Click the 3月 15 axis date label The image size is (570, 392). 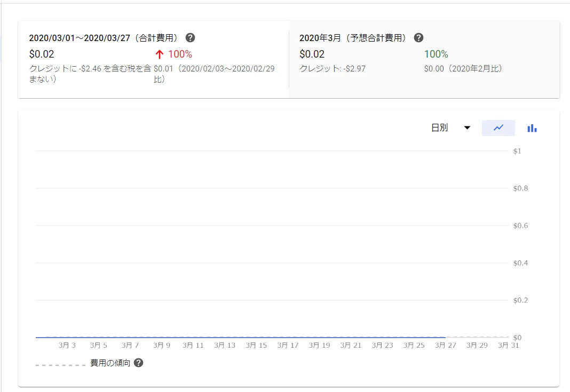coord(256,345)
